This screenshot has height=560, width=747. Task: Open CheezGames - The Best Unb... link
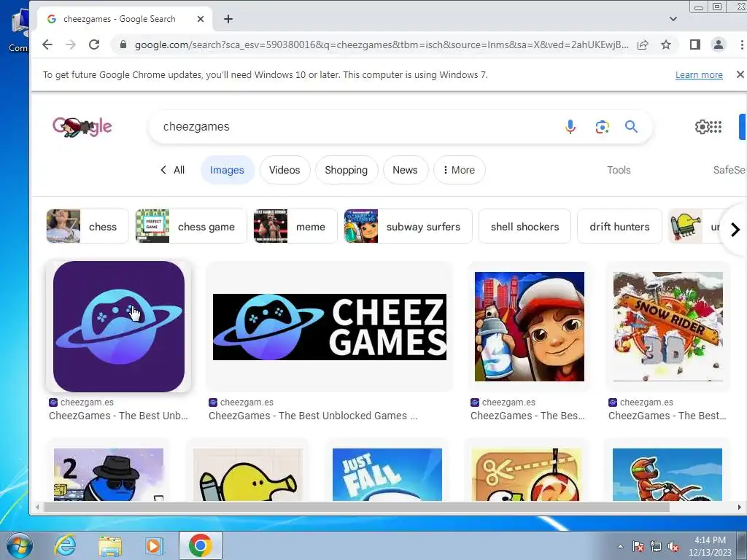[x=118, y=416]
